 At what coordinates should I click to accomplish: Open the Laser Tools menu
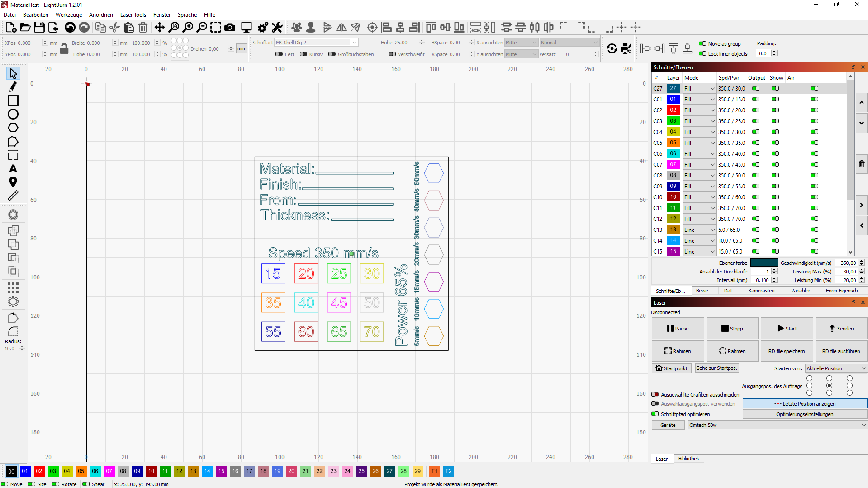pyautogui.click(x=133, y=14)
